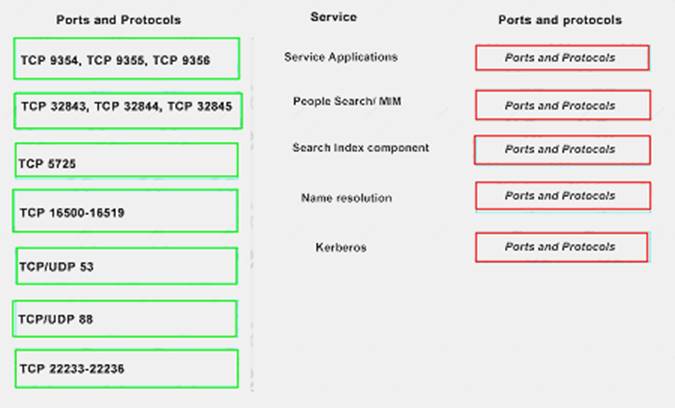Select the Kerberos service label
The image size is (675, 408).
pos(340,247)
